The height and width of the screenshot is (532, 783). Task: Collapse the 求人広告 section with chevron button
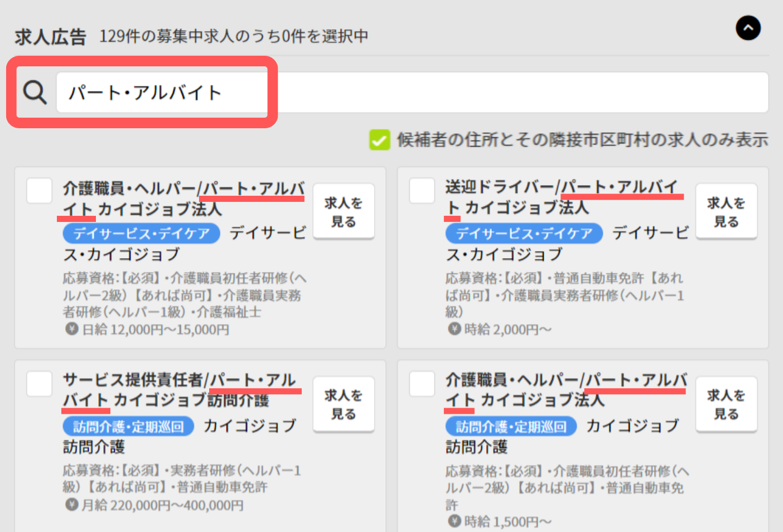[x=748, y=28]
